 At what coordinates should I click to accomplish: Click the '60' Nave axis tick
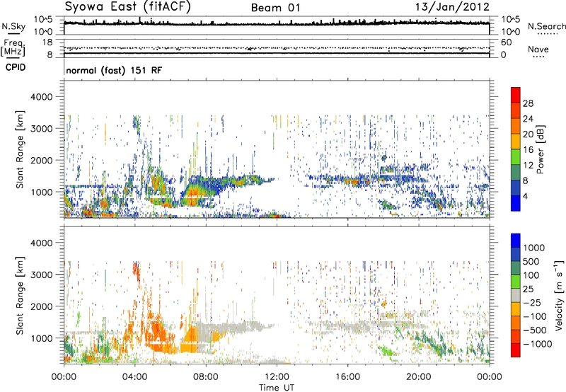coord(506,42)
